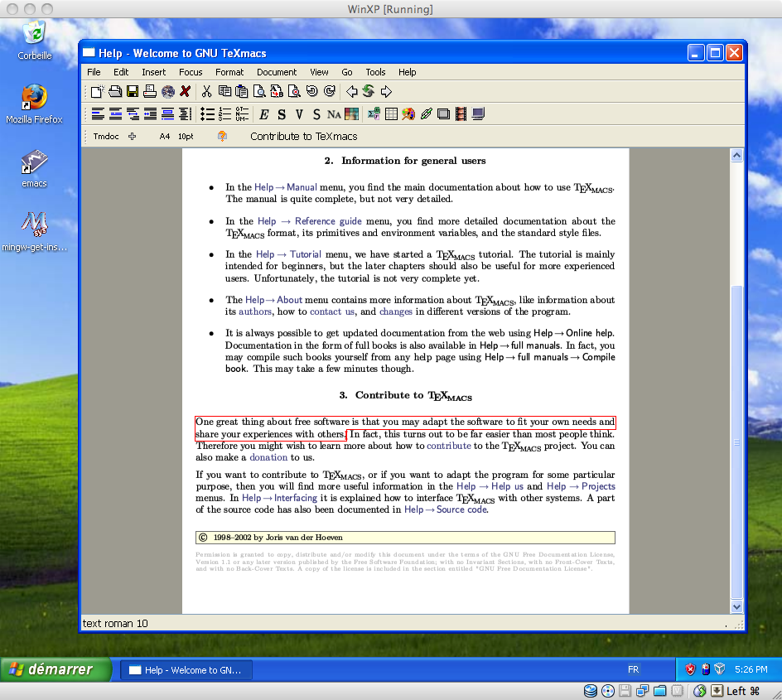Open the text color palette icon
The height and width of the screenshot is (700, 782).
click(351, 114)
